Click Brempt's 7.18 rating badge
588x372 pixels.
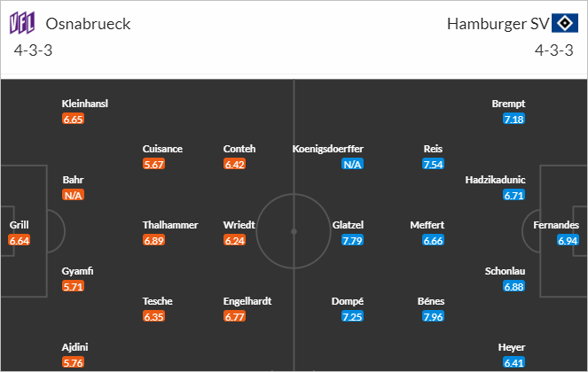[x=514, y=120]
